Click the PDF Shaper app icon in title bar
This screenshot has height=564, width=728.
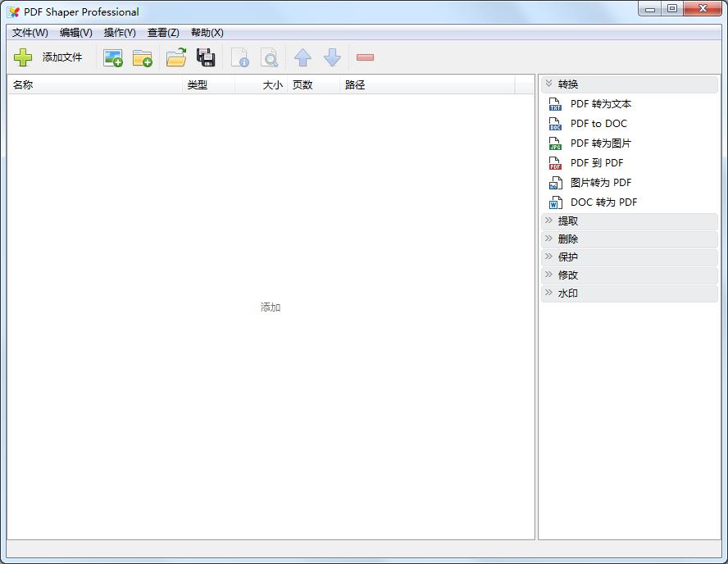(x=13, y=12)
